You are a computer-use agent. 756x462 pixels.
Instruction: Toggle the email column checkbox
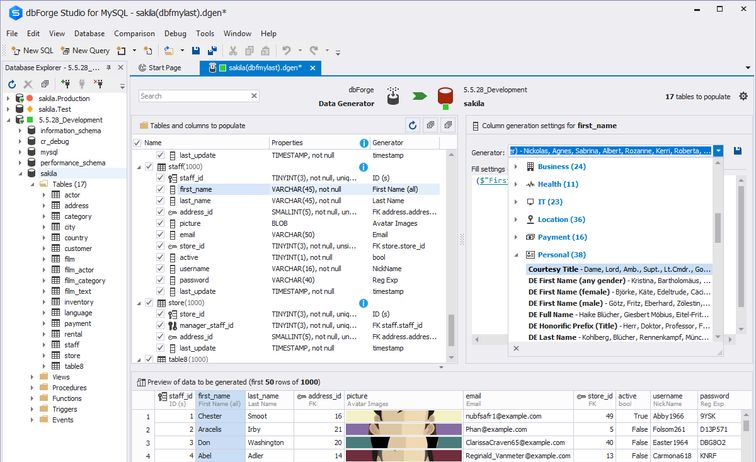pos(160,234)
